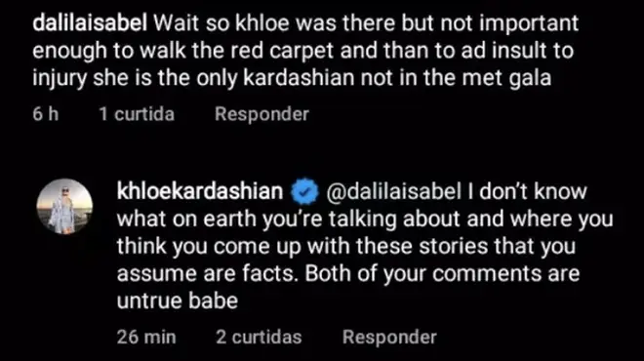Select the line 'assume are facts. Both of your comments'
The image size is (644, 361).
click(348, 273)
